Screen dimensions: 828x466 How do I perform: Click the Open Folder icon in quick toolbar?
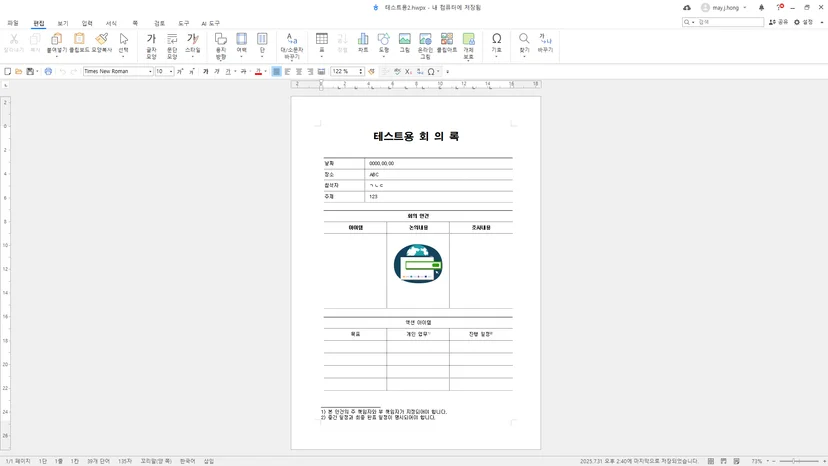pos(18,71)
